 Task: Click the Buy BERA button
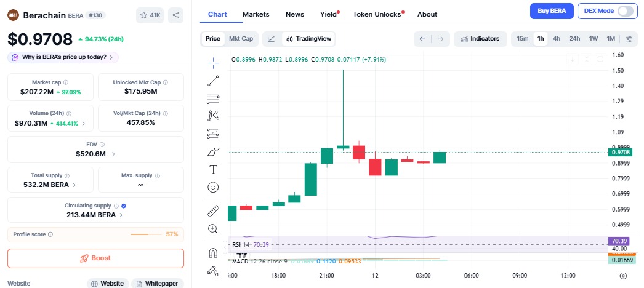552,11
